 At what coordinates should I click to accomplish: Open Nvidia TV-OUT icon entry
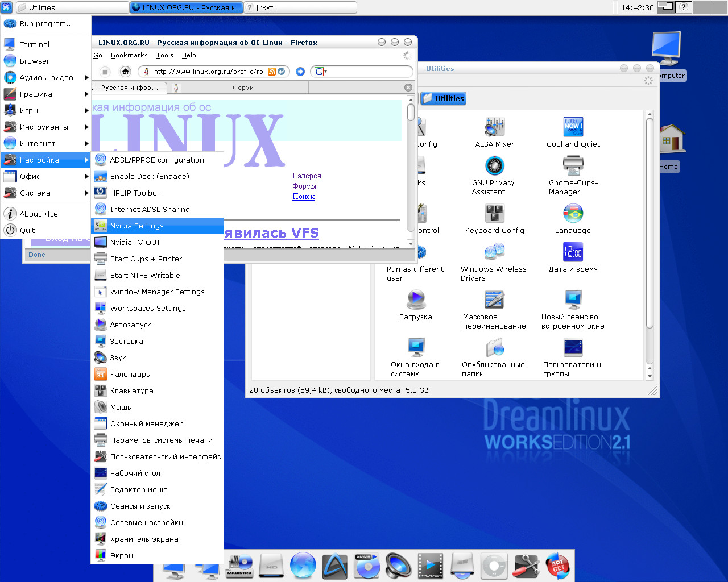coord(101,242)
